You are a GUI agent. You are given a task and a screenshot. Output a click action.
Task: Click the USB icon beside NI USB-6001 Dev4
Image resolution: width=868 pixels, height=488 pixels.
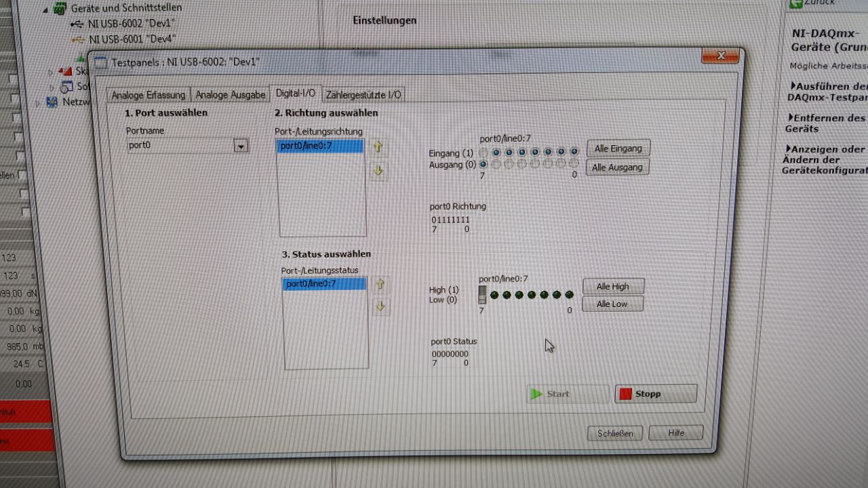78,39
